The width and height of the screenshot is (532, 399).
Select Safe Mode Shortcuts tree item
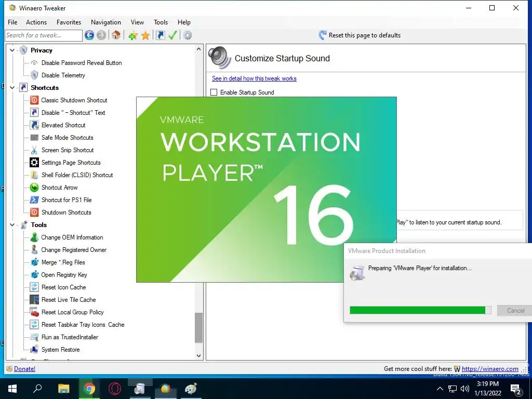(x=67, y=137)
